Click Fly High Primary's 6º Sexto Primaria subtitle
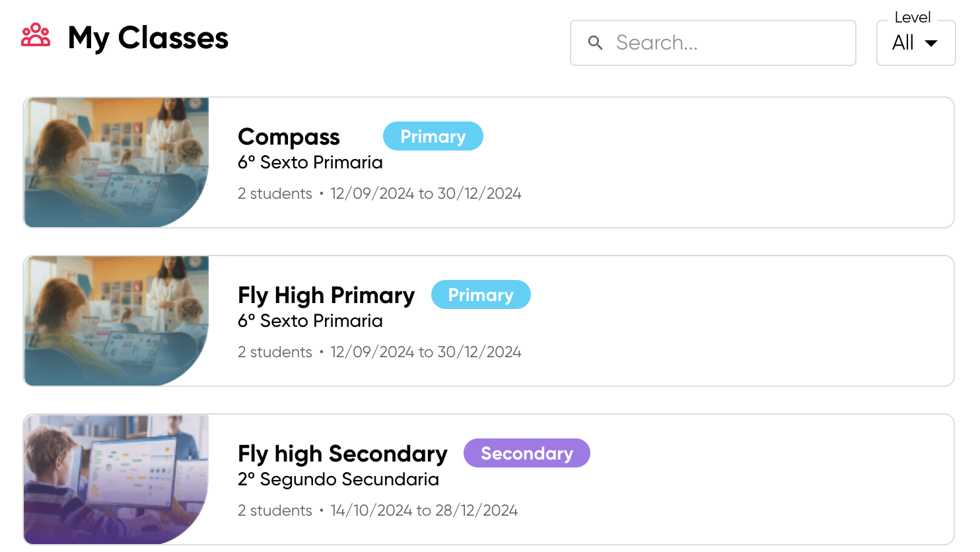980x552 pixels. click(x=310, y=321)
